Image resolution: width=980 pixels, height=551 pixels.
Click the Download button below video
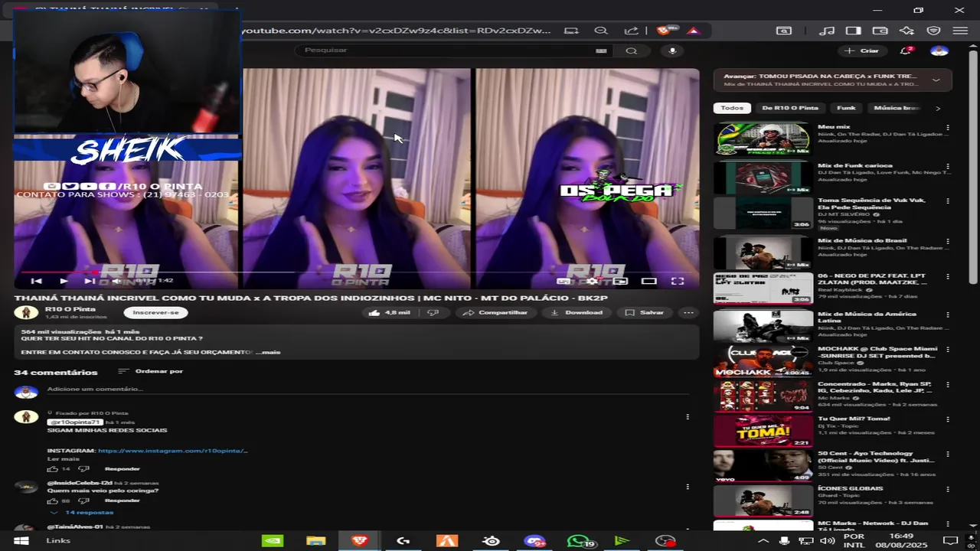(576, 312)
